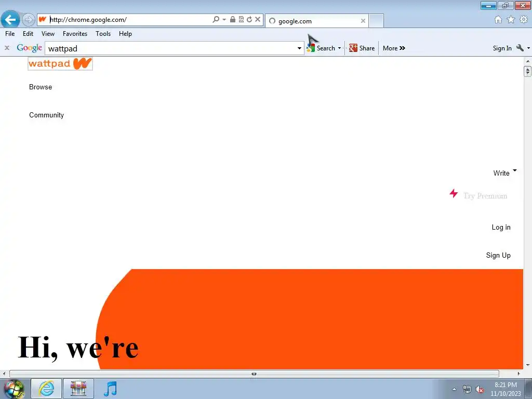532x399 pixels.
Task: Click the Log in link
Action: coord(501,228)
